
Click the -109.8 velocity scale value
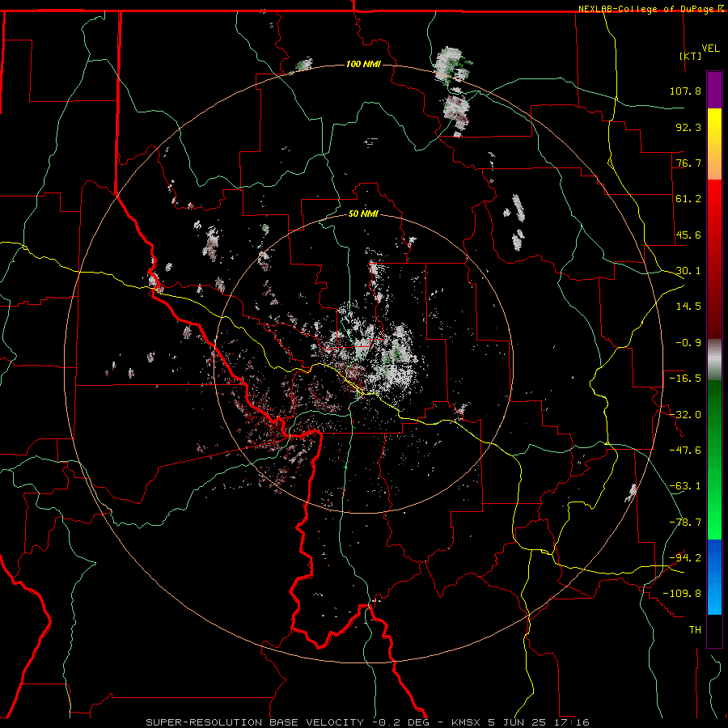coord(682,594)
